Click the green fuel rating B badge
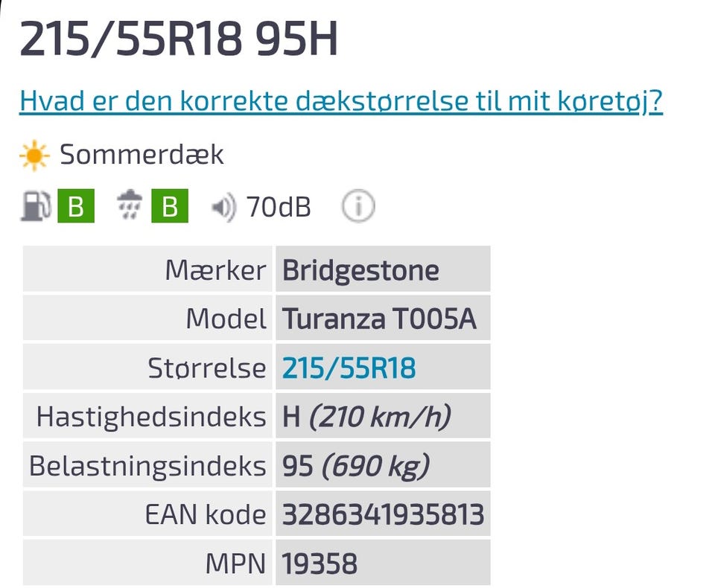 pos(76,208)
